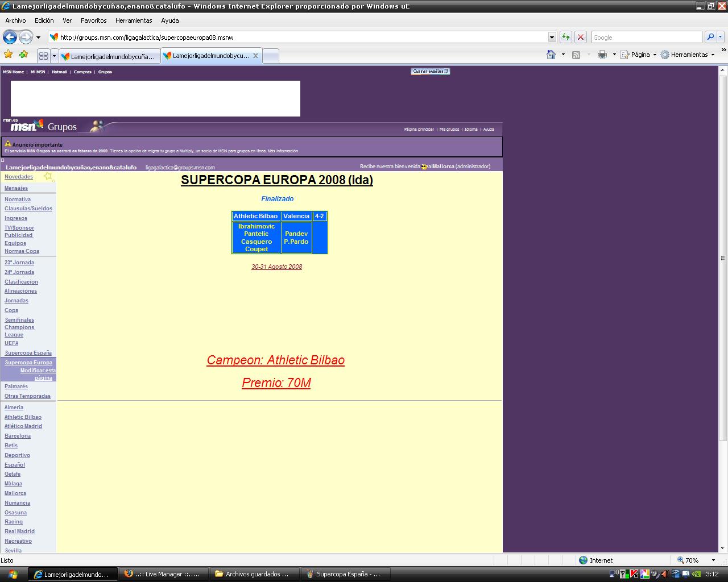This screenshot has width=728, height=582.
Task: Expand the tab list dropdown arrow
Action: pos(54,56)
